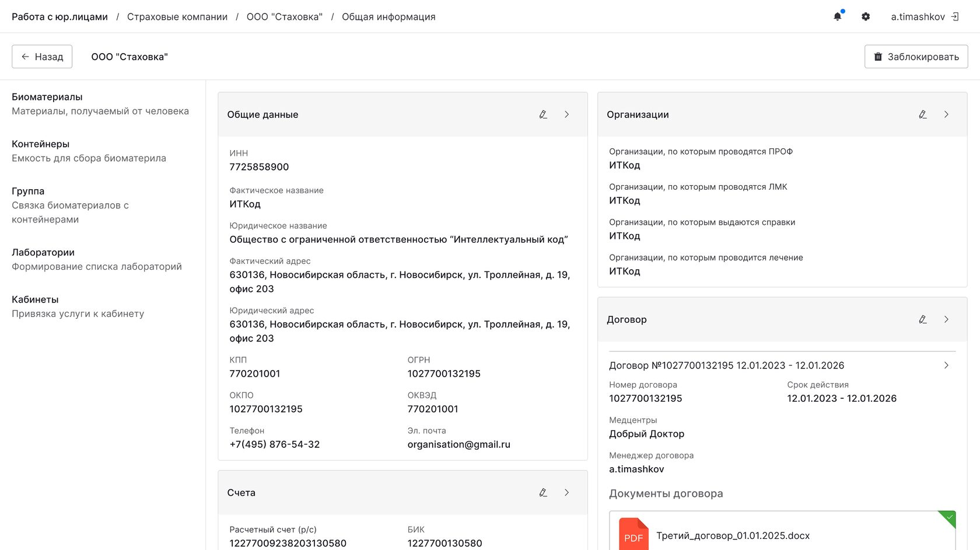Click the PDF file icon of the document
980x550 pixels.
click(633, 534)
